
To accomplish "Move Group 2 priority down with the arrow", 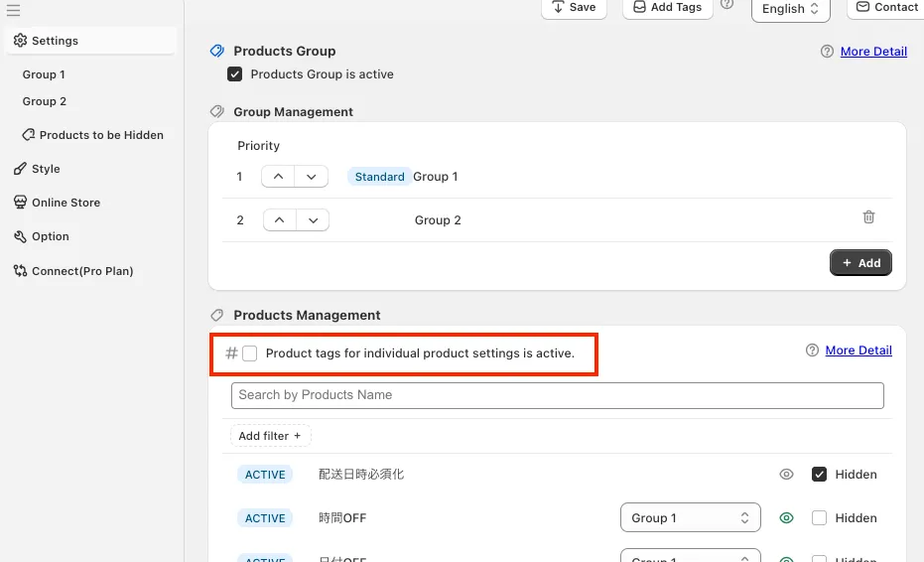I will (x=313, y=220).
